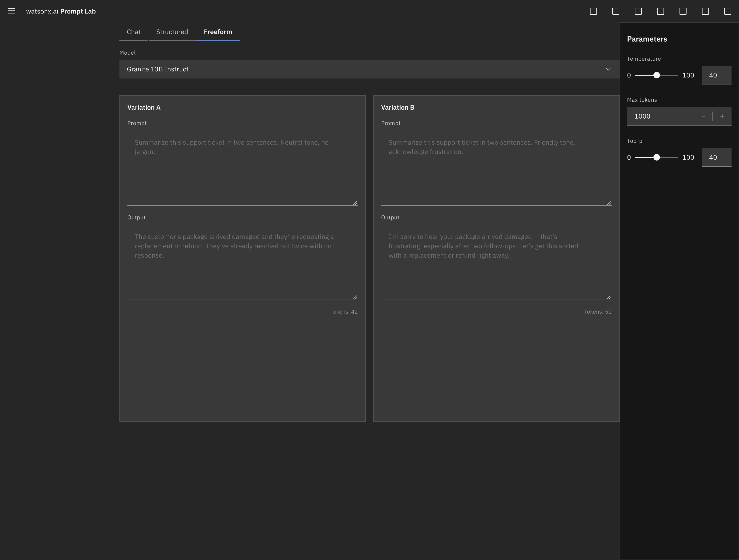Click the Temperature value field showing 40
The width and height of the screenshot is (739, 560).
point(716,75)
